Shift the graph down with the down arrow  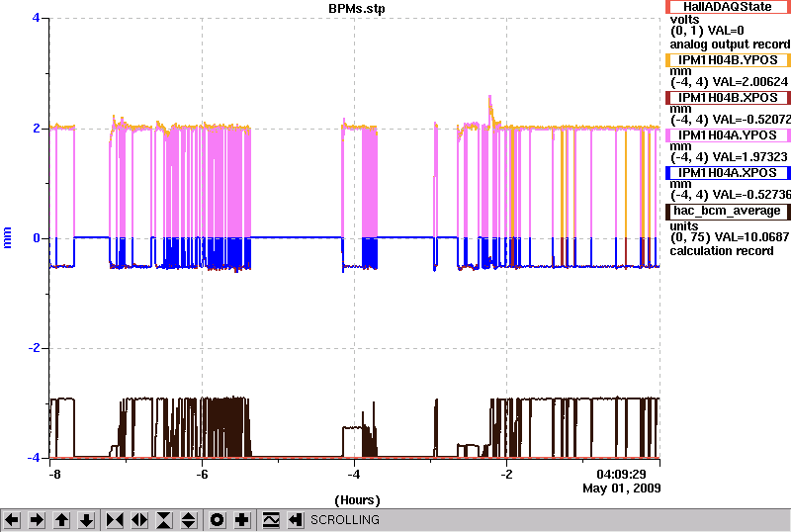pos(87,520)
